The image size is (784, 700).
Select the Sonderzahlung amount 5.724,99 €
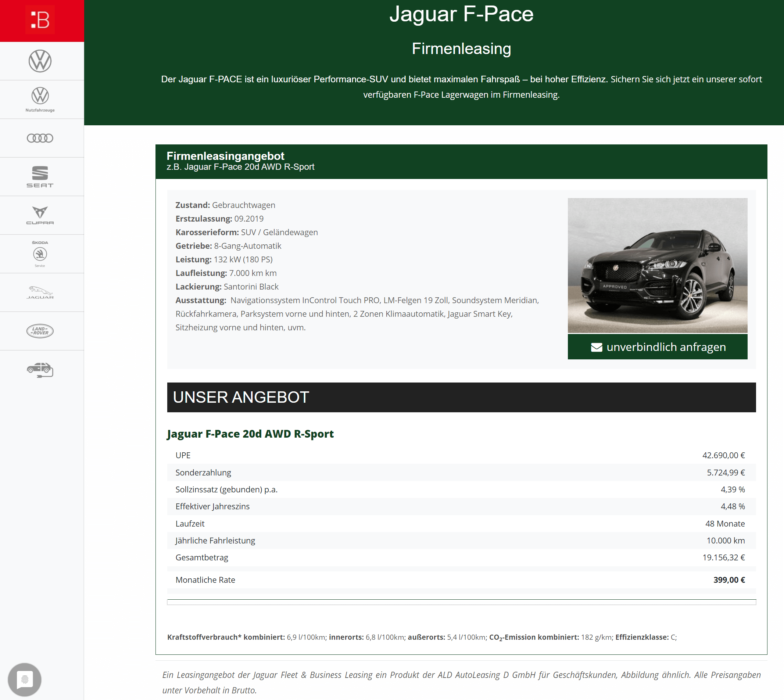726,473
